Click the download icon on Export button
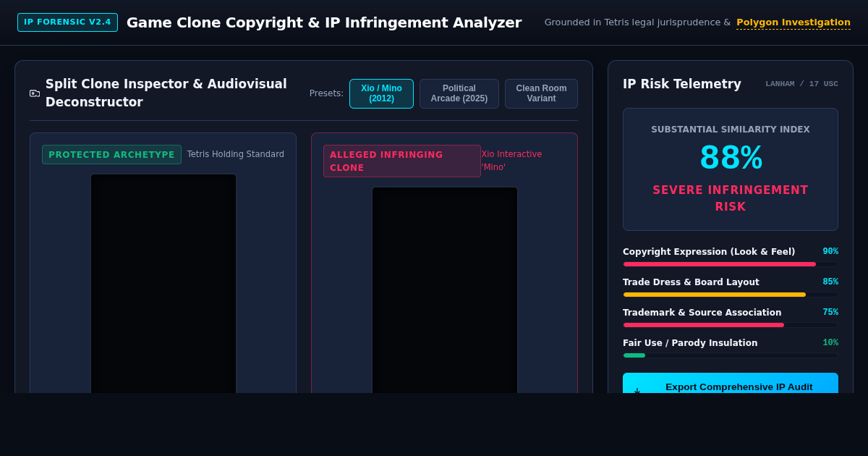The image size is (868, 456). point(637,390)
